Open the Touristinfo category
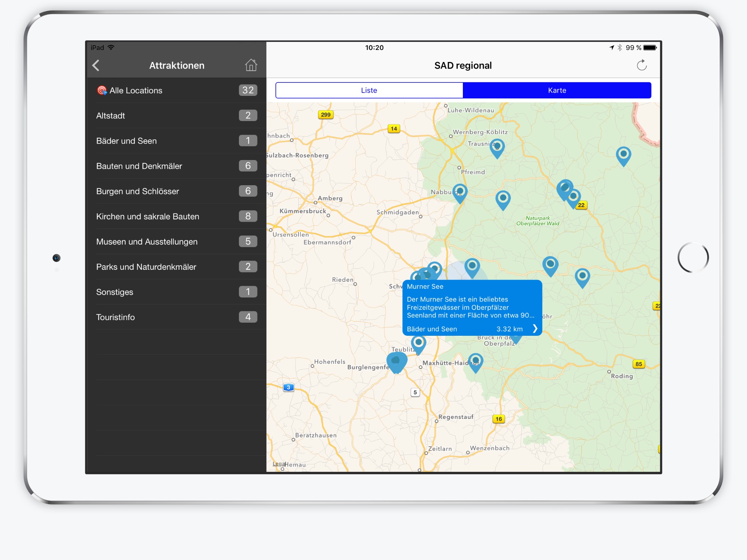The width and height of the screenshot is (747, 560). pyautogui.click(x=177, y=317)
